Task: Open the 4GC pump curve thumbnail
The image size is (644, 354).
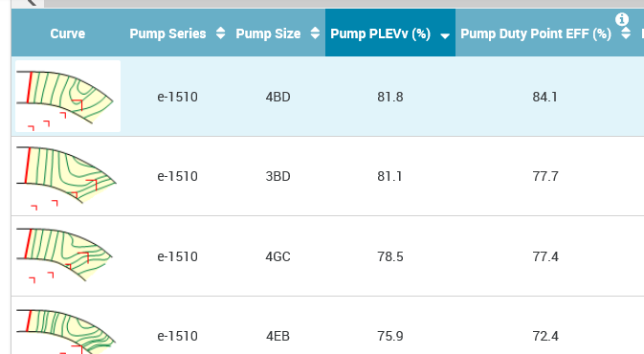Action: click(65, 255)
